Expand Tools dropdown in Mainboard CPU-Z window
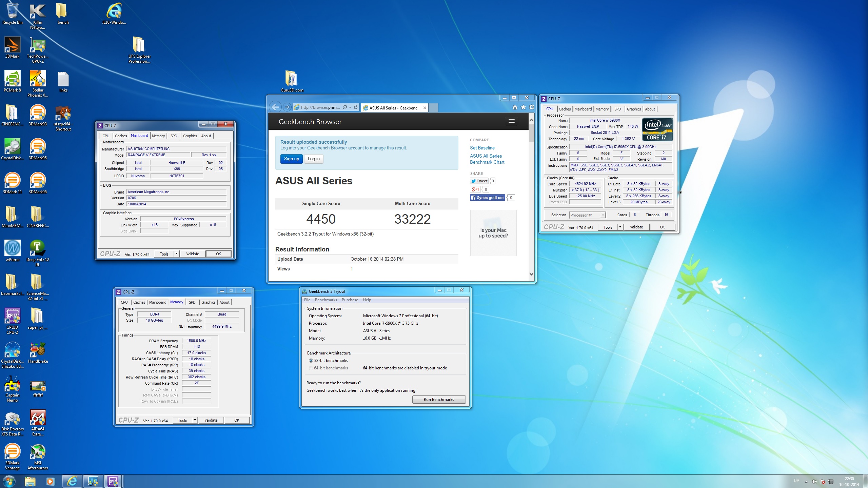The height and width of the screenshot is (488, 868). pyautogui.click(x=176, y=254)
